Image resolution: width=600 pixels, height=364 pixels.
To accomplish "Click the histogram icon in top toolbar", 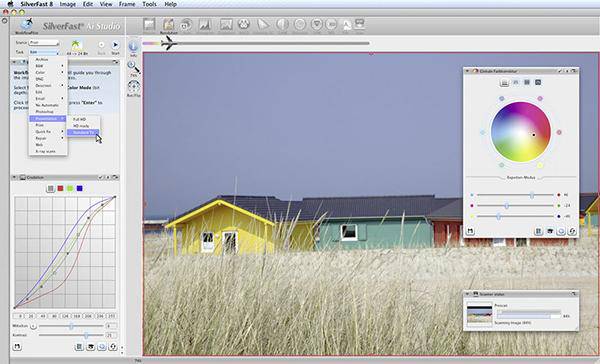I will pyautogui.click(x=205, y=25).
